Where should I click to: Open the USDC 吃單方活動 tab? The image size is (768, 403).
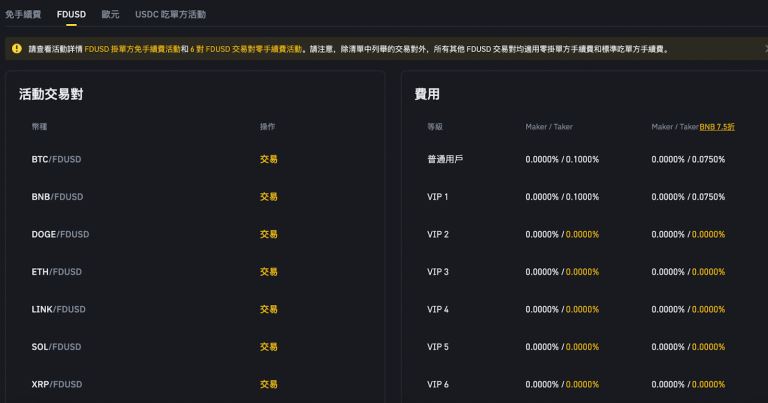coord(170,14)
